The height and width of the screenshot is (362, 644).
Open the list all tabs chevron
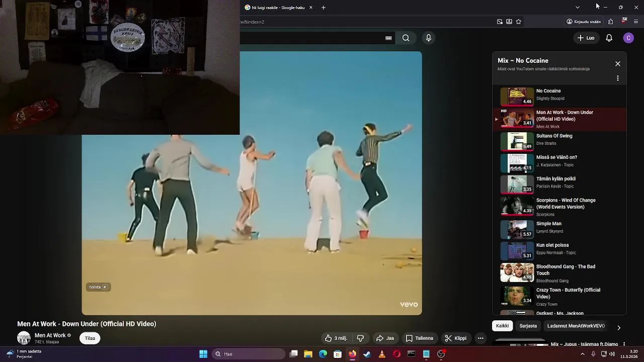point(578,8)
